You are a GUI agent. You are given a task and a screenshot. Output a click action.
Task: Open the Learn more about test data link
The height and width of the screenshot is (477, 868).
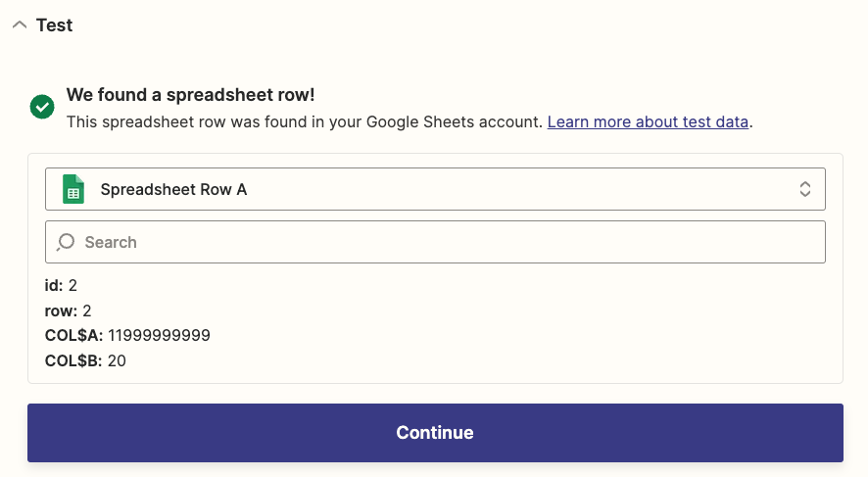[648, 122]
